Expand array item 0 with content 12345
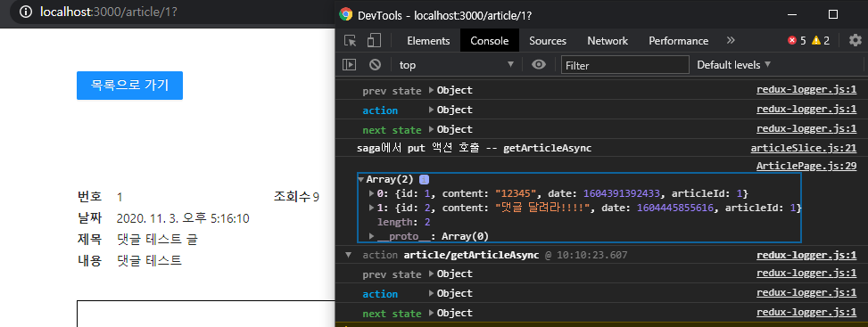 [x=372, y=193]
